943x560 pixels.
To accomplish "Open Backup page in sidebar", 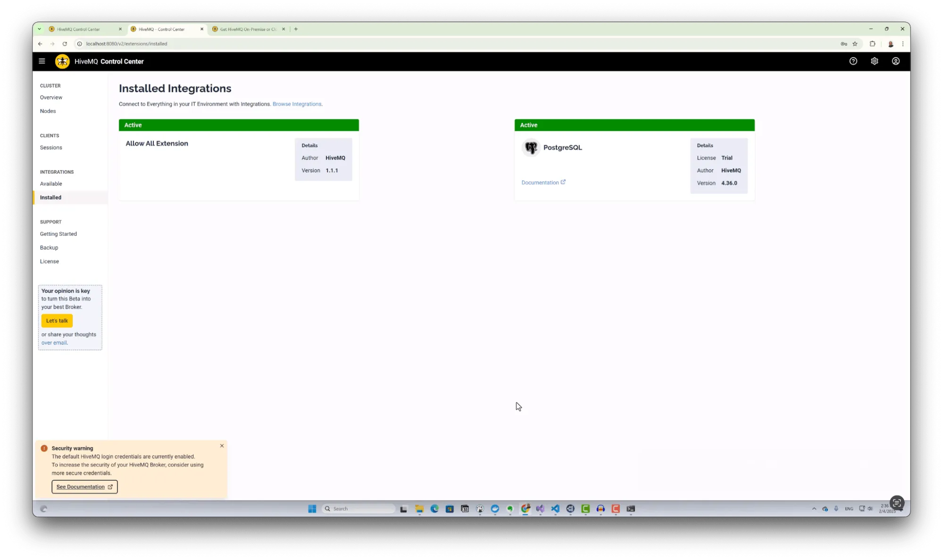I will 49,248.
